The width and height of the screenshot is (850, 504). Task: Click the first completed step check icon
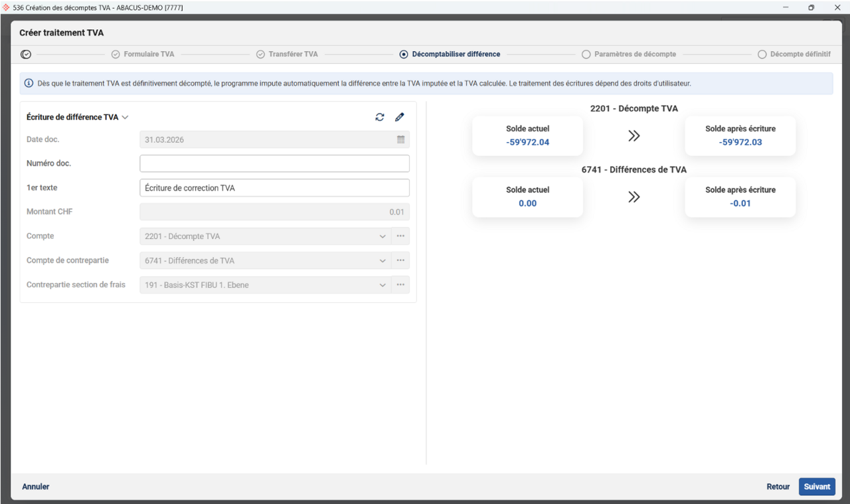(26, 54)
